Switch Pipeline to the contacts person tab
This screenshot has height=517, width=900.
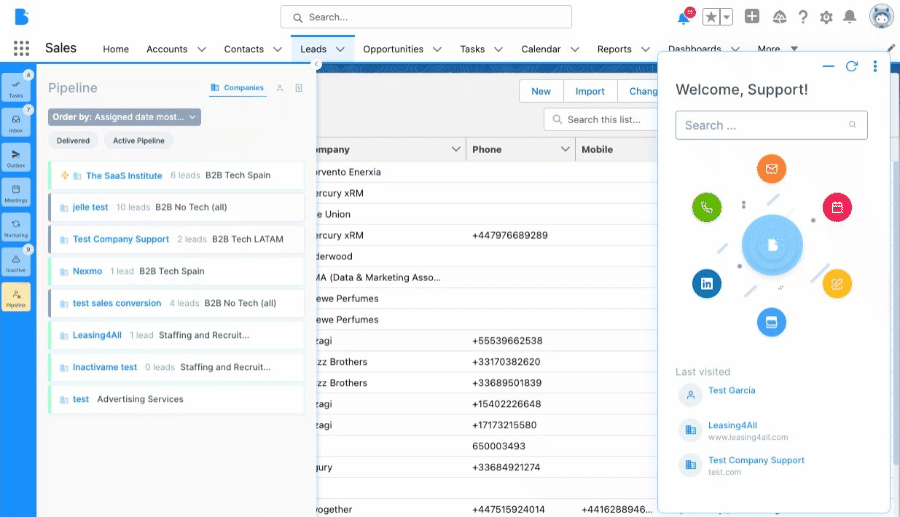point(280,88)
